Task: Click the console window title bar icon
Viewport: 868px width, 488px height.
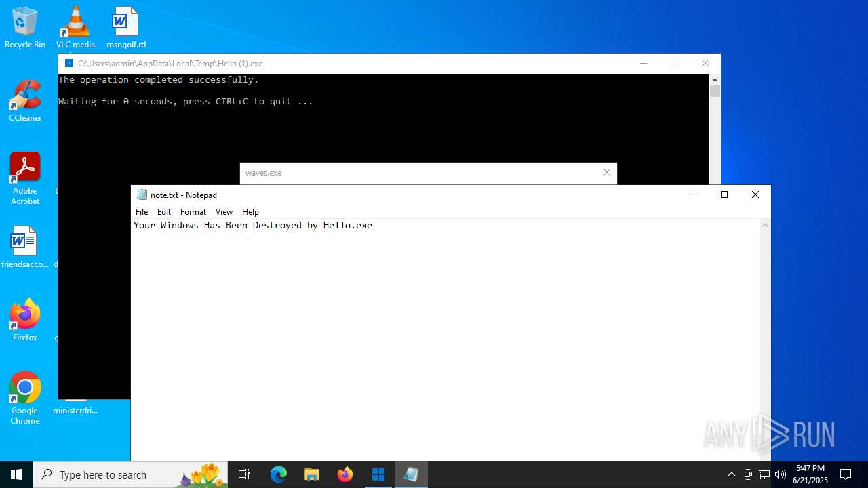Action: (68, 63)
